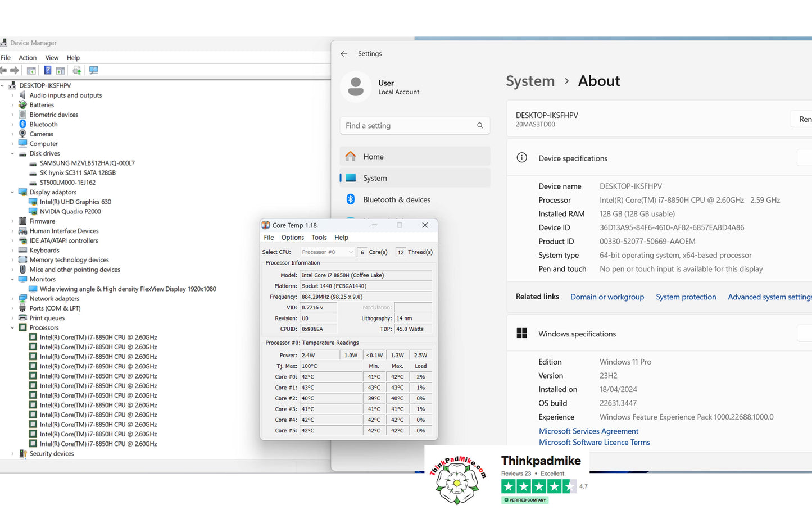The image size is (812, 510).
Task: Expand the Human Interface Devices node
Action: tap(12, 231)
